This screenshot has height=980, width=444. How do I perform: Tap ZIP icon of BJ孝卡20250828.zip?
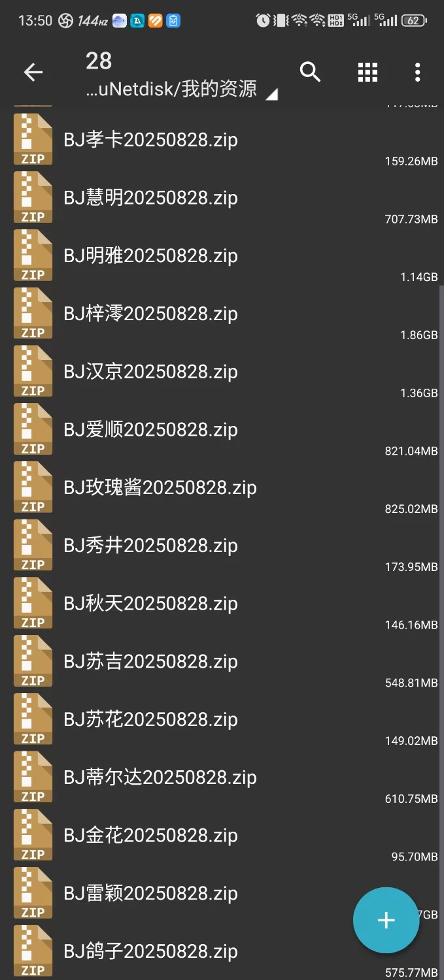33,140
